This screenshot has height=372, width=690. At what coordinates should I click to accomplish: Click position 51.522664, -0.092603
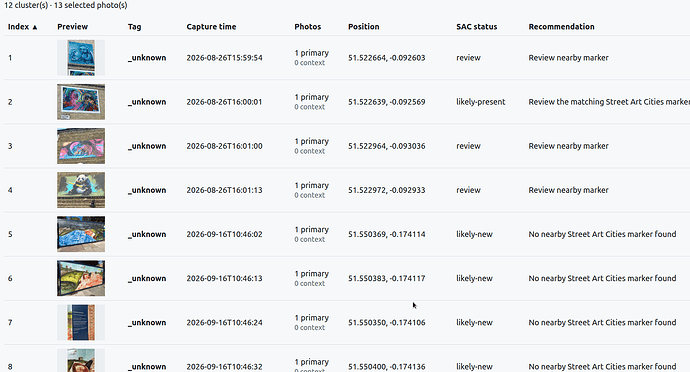[387, 58]
